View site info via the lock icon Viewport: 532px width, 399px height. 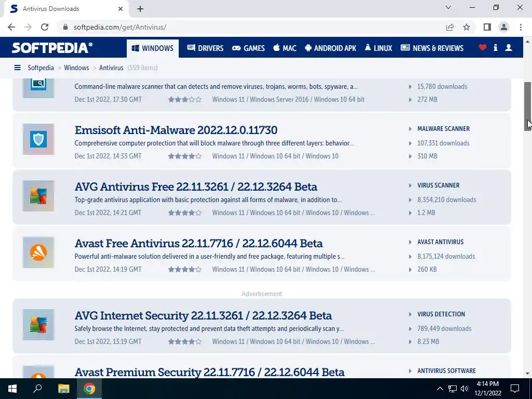click(x=66, y=27)
